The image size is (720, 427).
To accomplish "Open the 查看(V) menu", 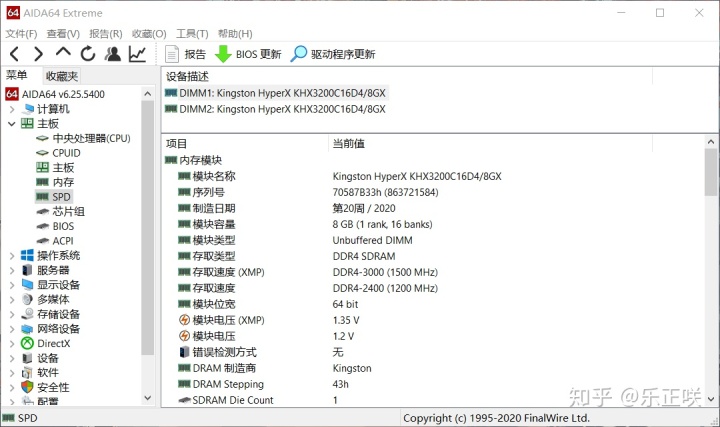I will 63,34.
